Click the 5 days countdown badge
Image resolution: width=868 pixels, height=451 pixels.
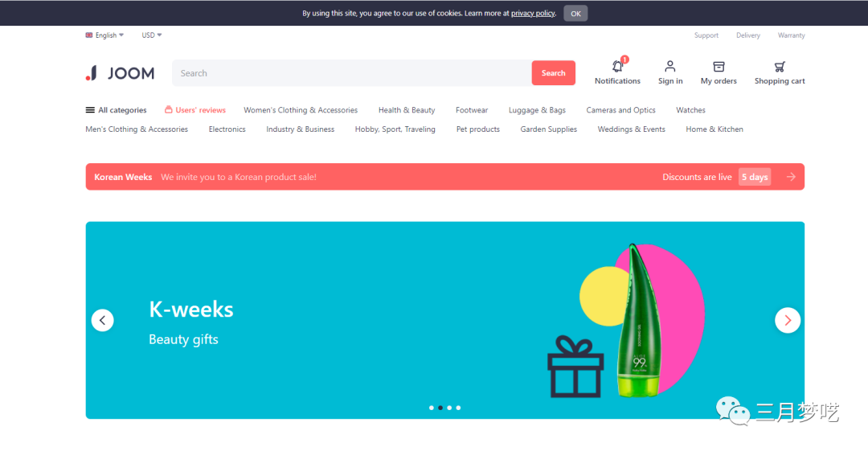[x=755, y=177]
